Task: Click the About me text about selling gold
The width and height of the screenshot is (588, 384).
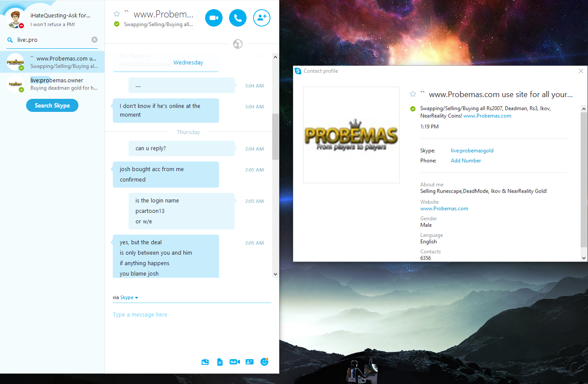Action: pos(483,191)
